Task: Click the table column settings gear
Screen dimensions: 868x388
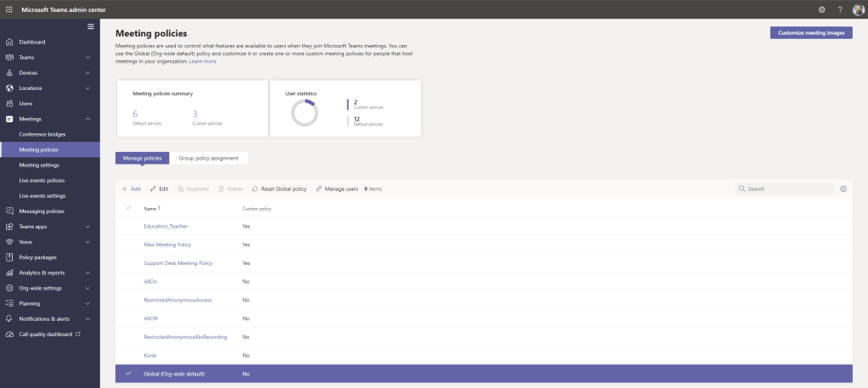Action: (x=843, y=188)
